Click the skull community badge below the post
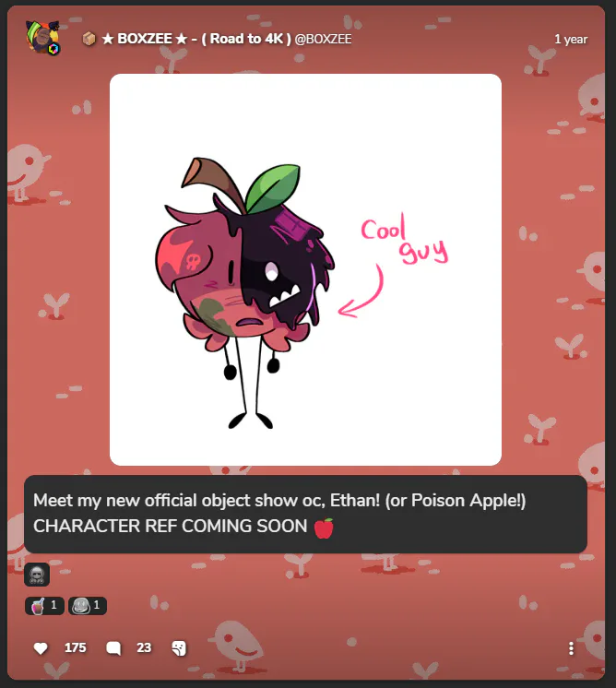Viewport: 616px width, 688px height. 37,574
